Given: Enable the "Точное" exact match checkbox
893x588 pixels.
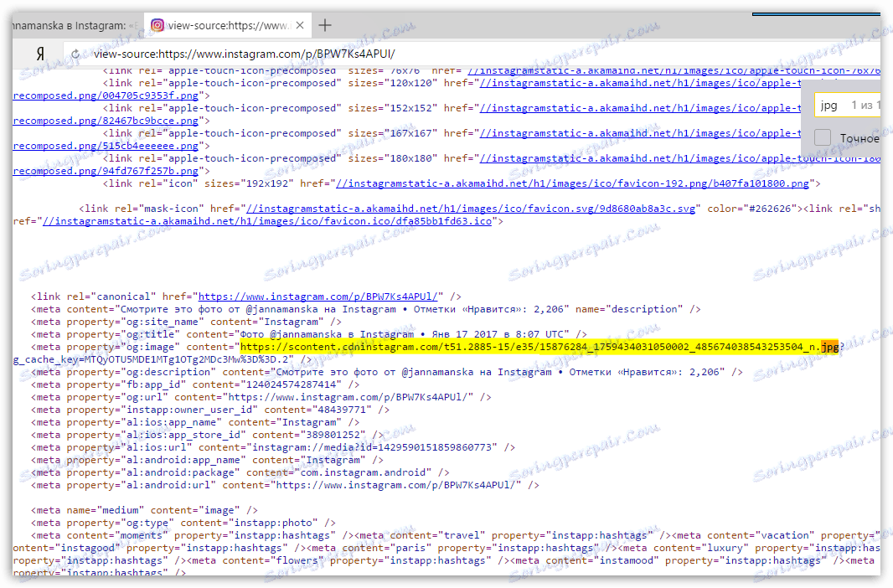Looking at the screenshot, I should click(x=823, y=137).
